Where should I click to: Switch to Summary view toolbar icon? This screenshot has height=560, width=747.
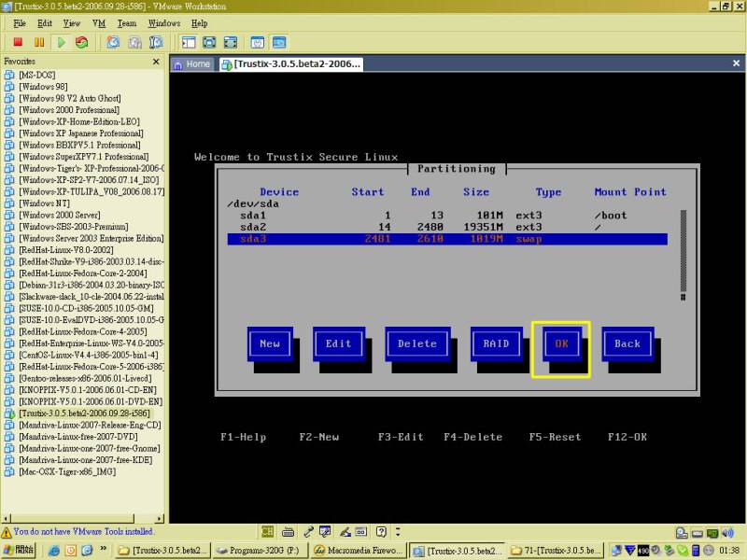pyautogui.click(x=258, y=42)
